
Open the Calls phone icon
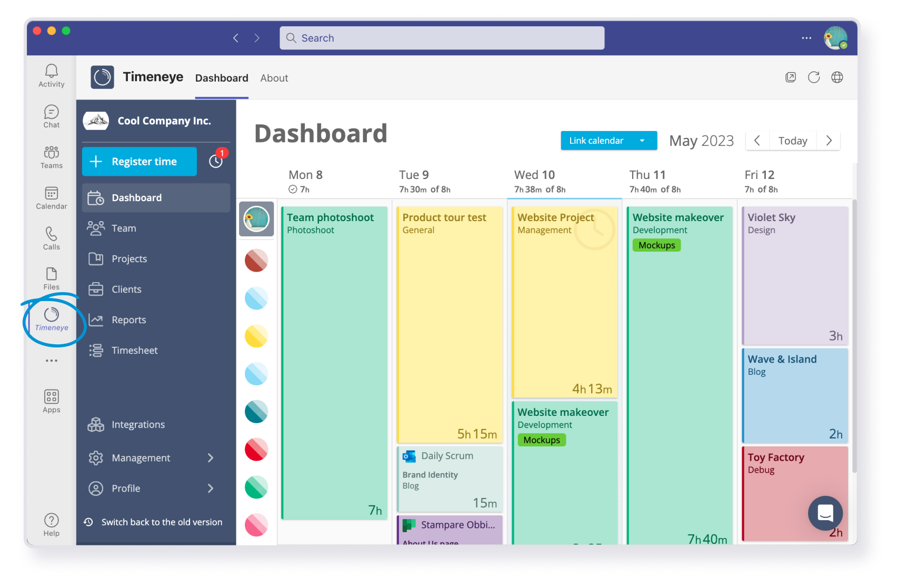tap(52, 238)
